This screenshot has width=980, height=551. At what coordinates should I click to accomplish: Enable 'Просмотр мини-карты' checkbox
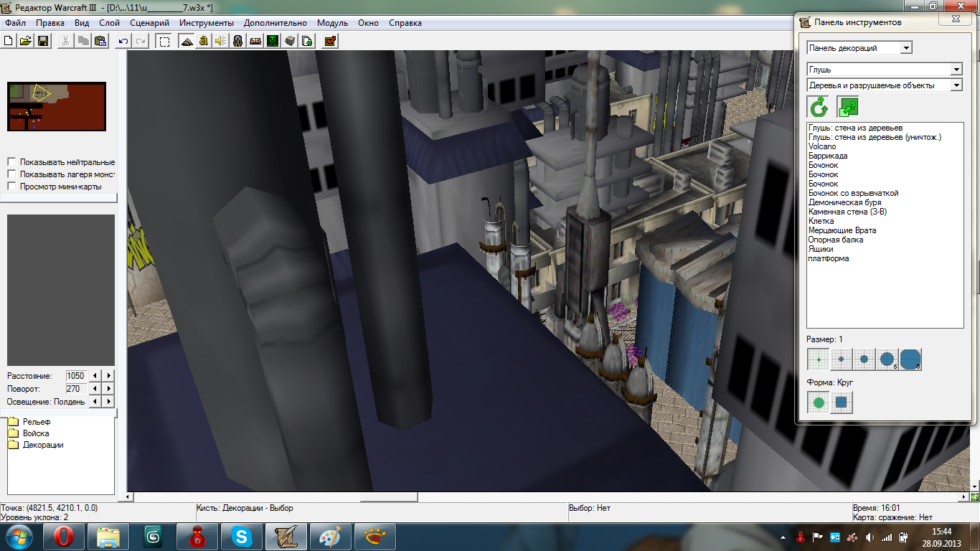point(11,187)
